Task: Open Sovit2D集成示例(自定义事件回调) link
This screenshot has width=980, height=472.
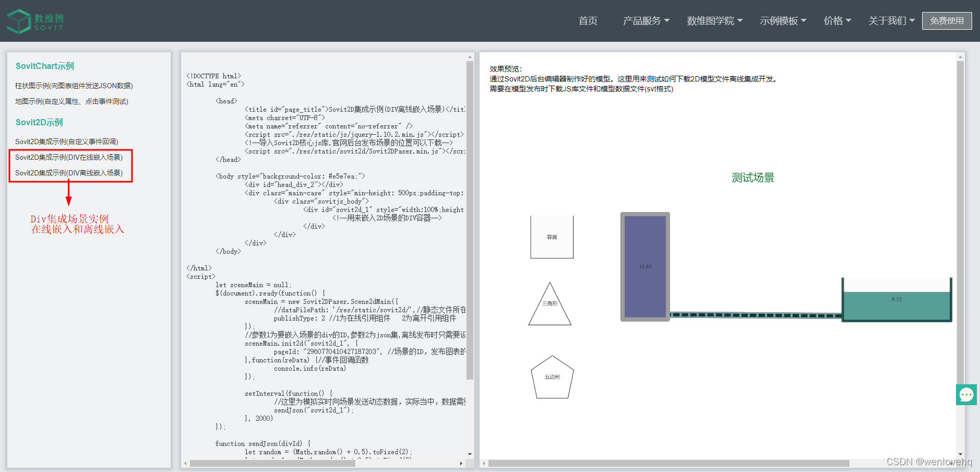Action: click(x=67, y=141)
